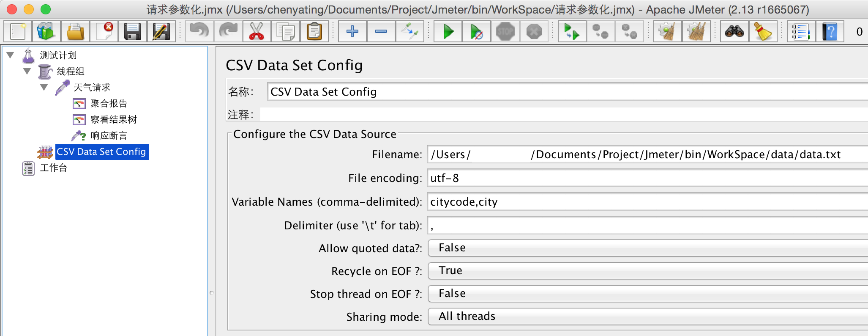Clear results with single broom icon
The width and height of the screenshot is (868, 336).
(668, 31)
